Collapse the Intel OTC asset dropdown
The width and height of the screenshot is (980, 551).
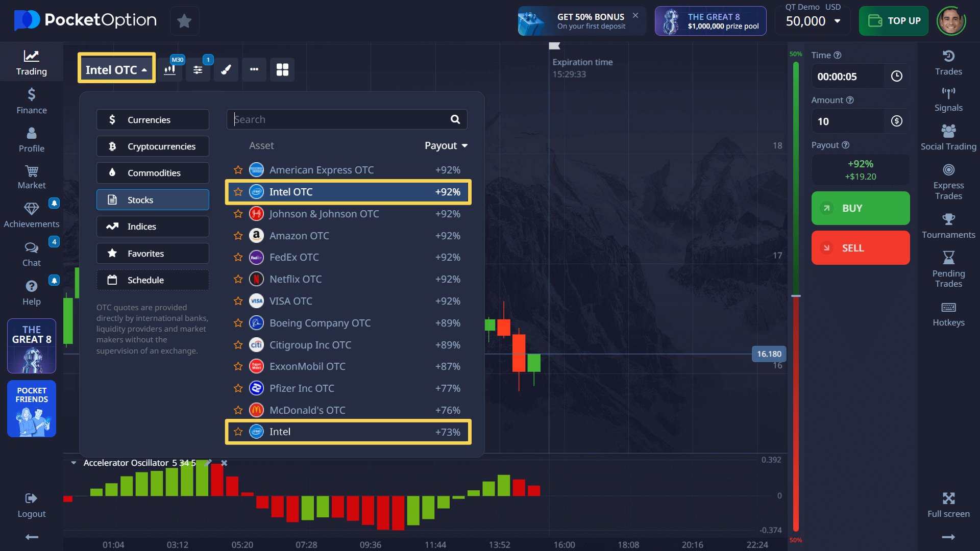(116, 70)
